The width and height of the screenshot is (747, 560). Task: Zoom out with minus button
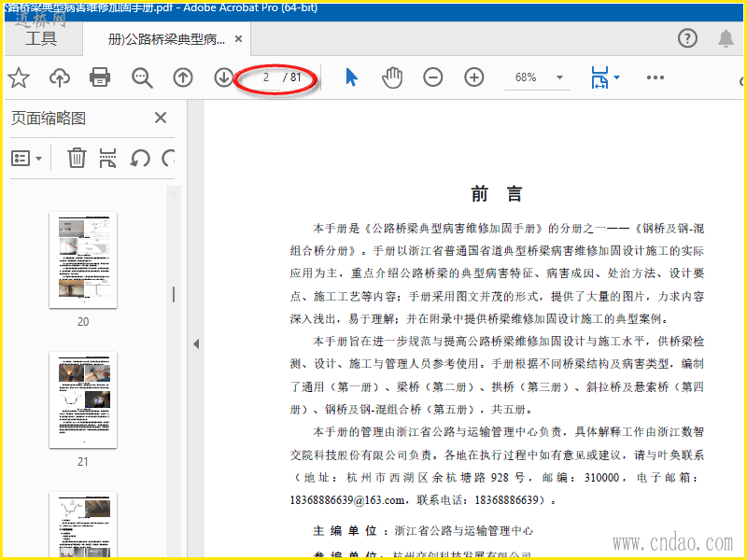pos(433,77)
